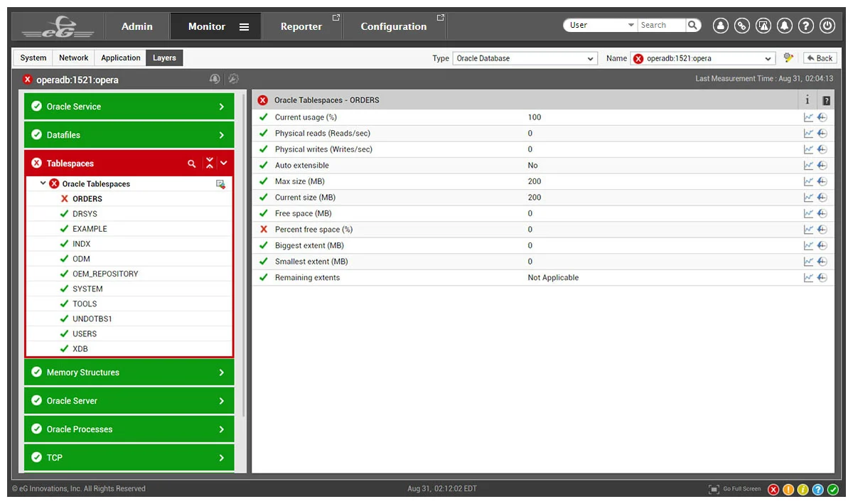Open the user profile icon in top bar

tap(721, 26)
